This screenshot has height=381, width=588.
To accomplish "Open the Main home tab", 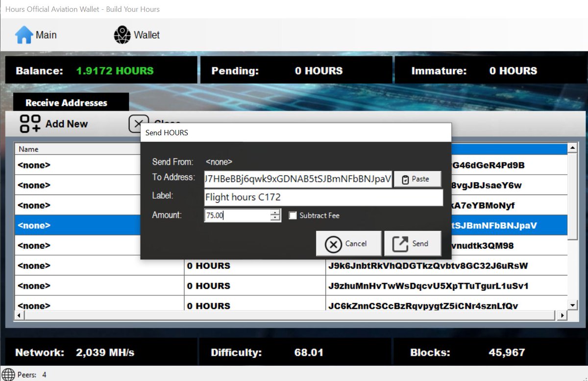I will coord(36,35).
